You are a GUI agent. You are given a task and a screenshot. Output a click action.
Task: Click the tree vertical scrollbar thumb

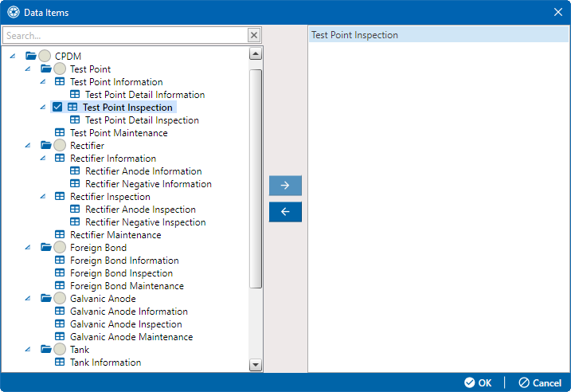click(256, 178)
